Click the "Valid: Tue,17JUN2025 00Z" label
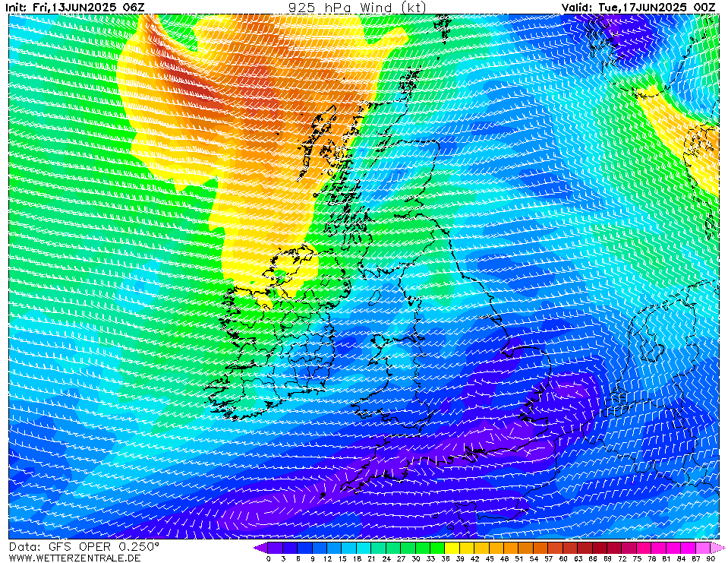728x563 pixels. click(x=638, y=8)
